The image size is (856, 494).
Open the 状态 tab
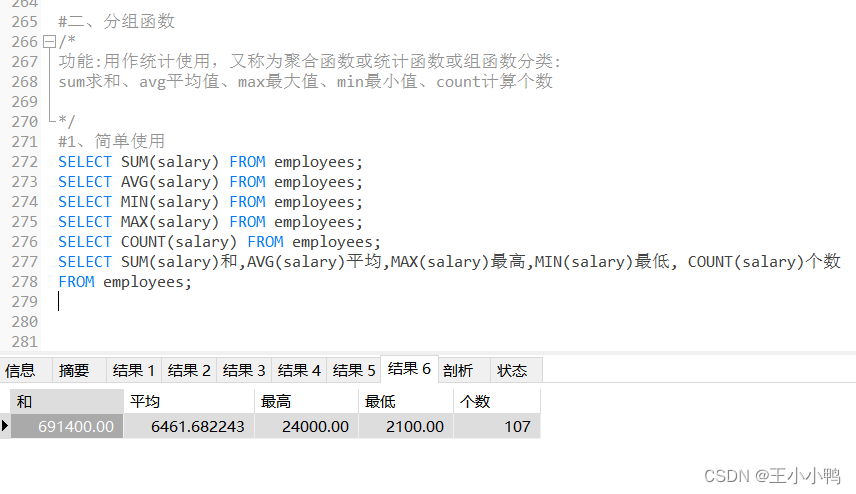(516, 371)
